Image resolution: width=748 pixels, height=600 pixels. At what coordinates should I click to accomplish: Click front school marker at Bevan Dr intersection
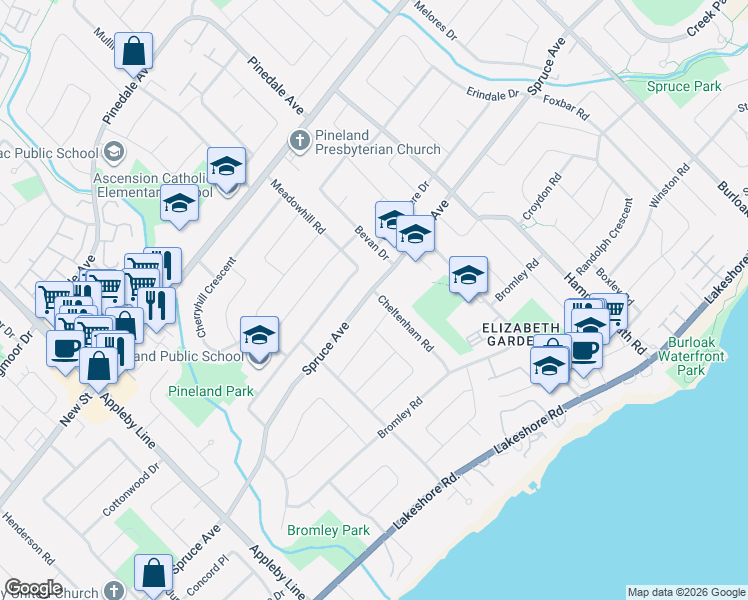416,235
